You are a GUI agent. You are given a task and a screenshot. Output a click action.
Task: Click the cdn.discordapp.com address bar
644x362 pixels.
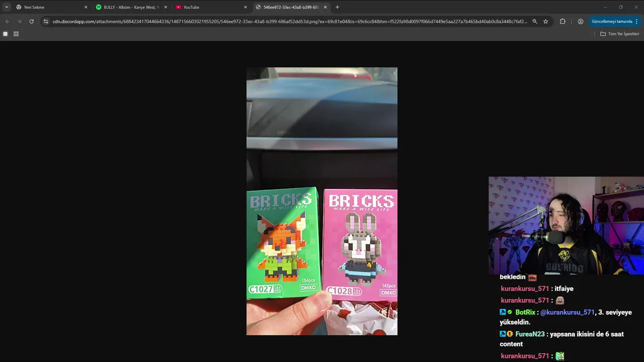pos(289,22)
